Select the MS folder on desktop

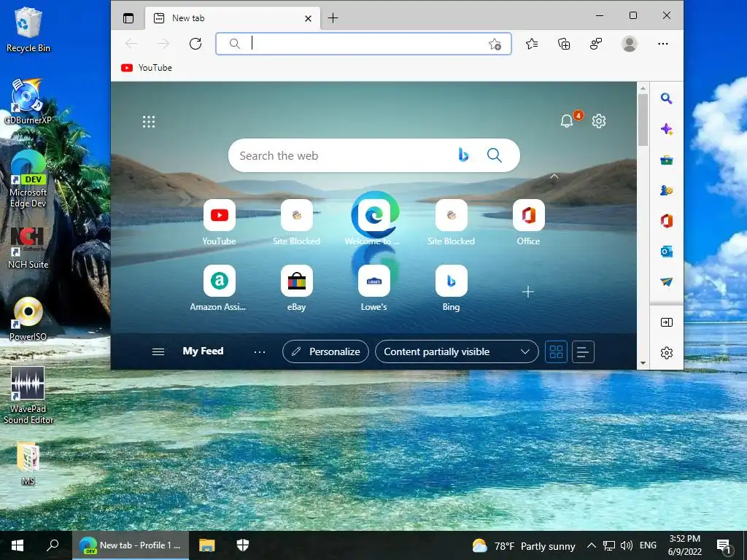click(28, 463)
